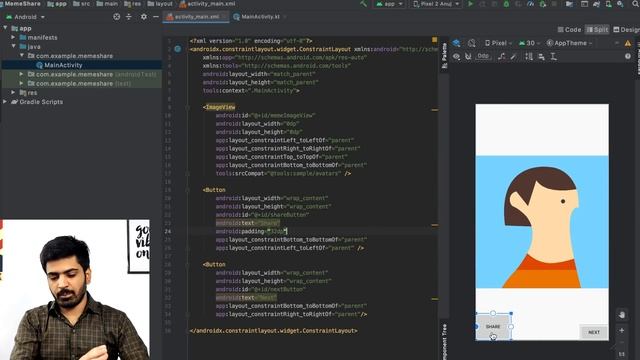Open the Profile app icon in toolbar

pos(531,4)
